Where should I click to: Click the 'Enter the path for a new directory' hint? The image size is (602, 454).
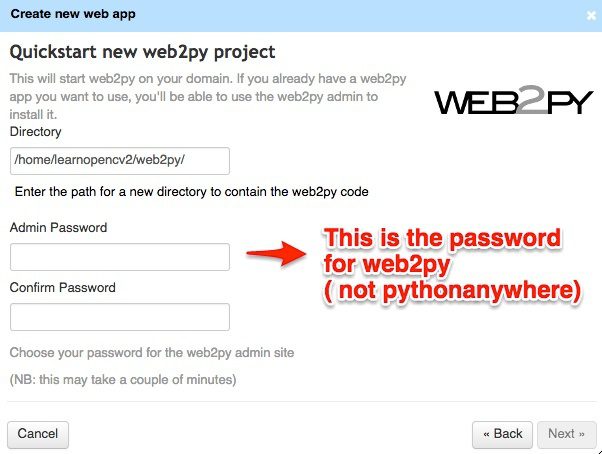pyautogui.click(x=192, y=192)
